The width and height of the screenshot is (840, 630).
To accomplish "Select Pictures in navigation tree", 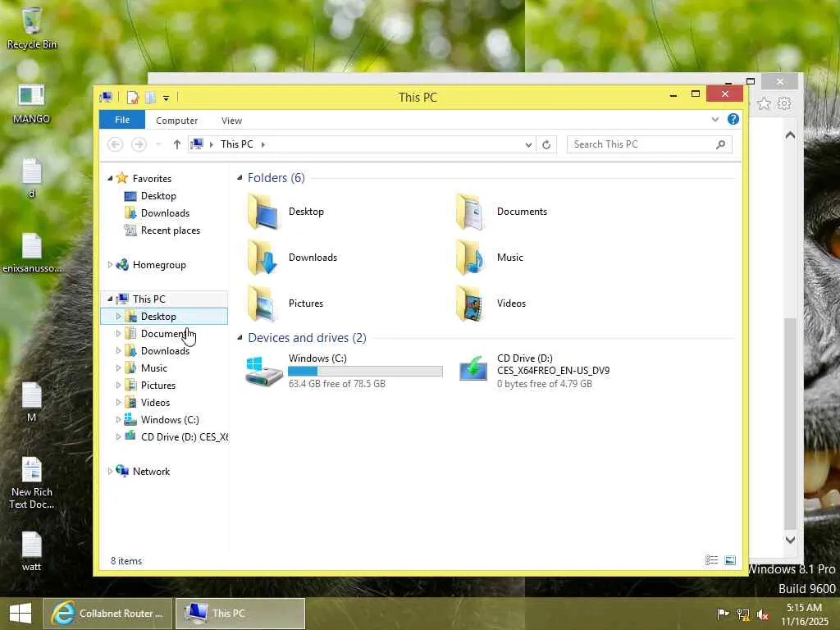I will [x=158, y=386].
